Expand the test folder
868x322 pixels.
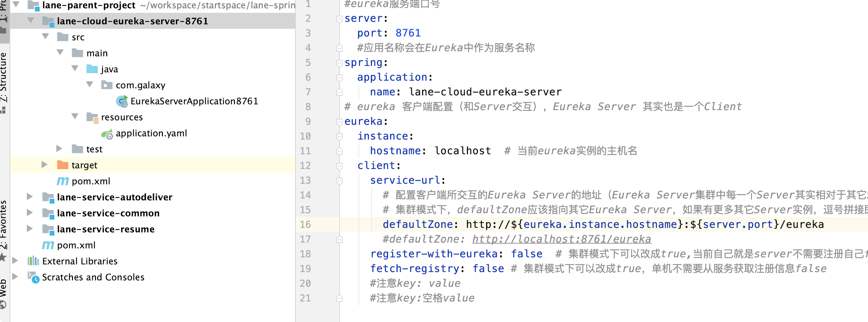[x=59, y=149]
